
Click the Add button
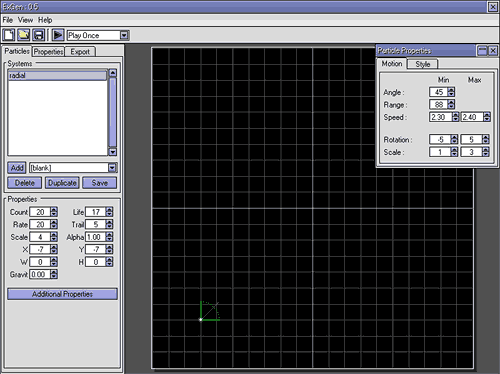(x=17, y=168)
